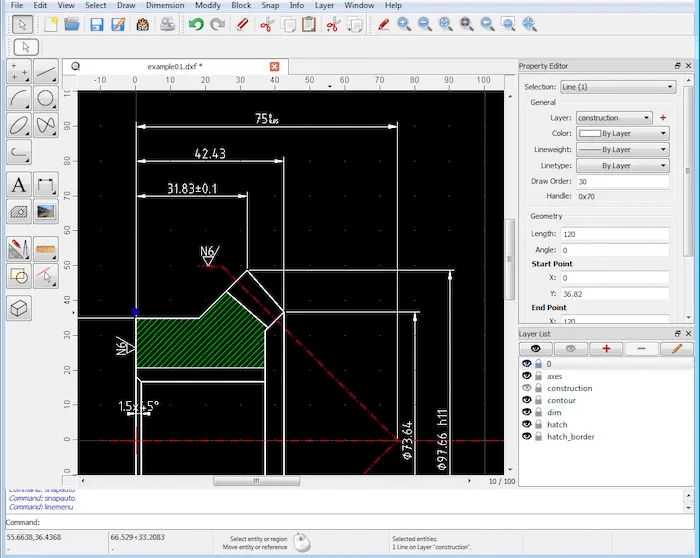
Task: Open the circle drawing tools
Action: pos(46,98)
